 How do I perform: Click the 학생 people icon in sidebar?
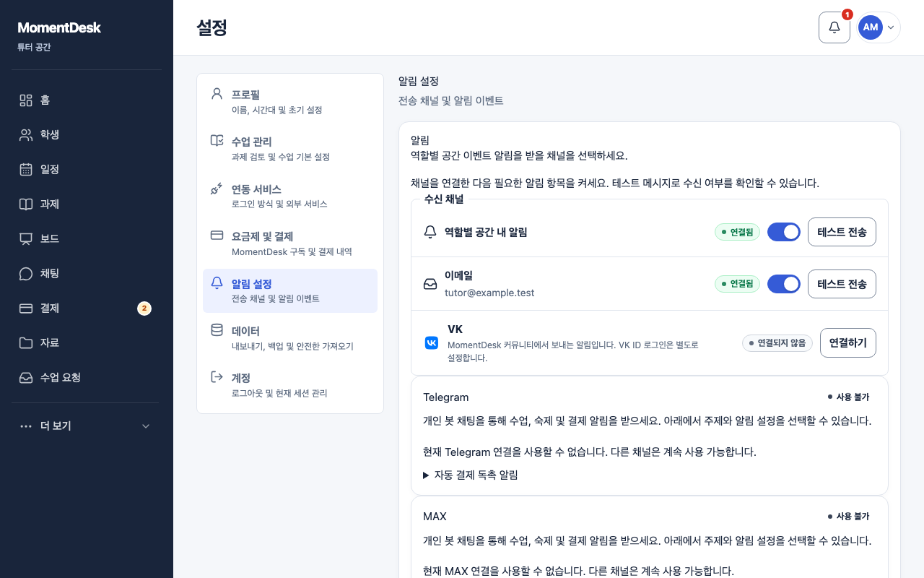click(x=26, y=135)
